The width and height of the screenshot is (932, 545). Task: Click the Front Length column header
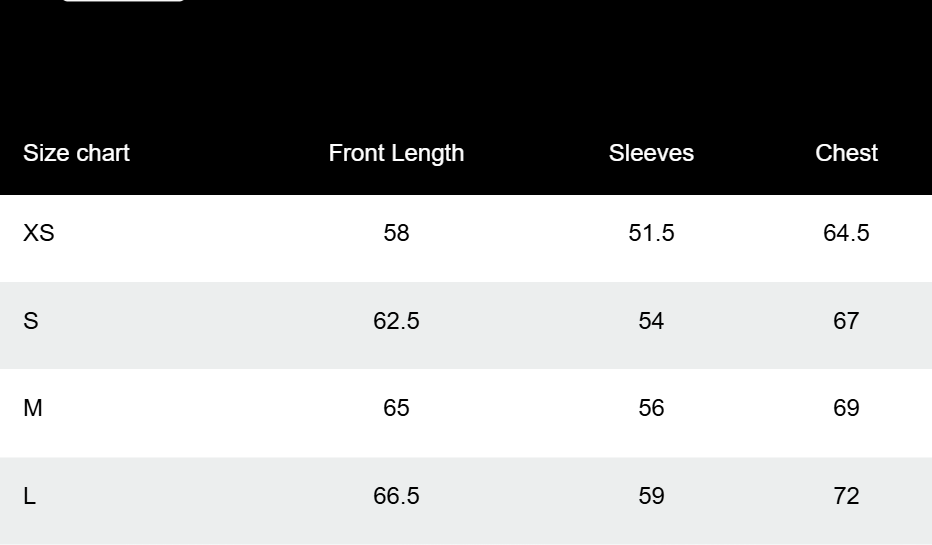396,153
